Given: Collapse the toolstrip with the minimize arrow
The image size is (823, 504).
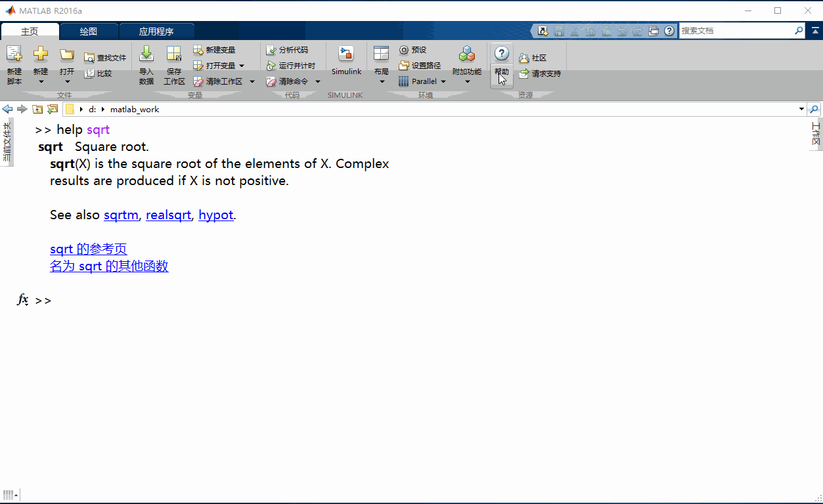Looking at the screenshot, I should click(814, 30).
